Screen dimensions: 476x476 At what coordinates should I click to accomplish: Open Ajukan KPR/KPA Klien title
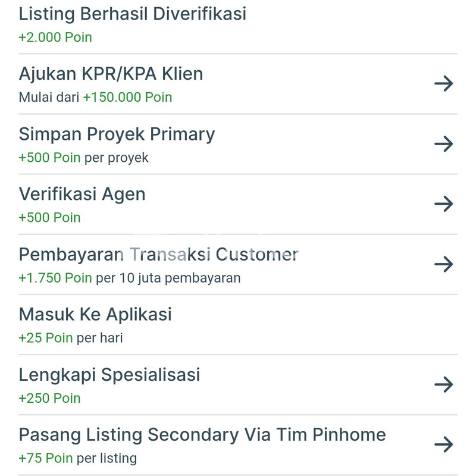pos(111,74)
